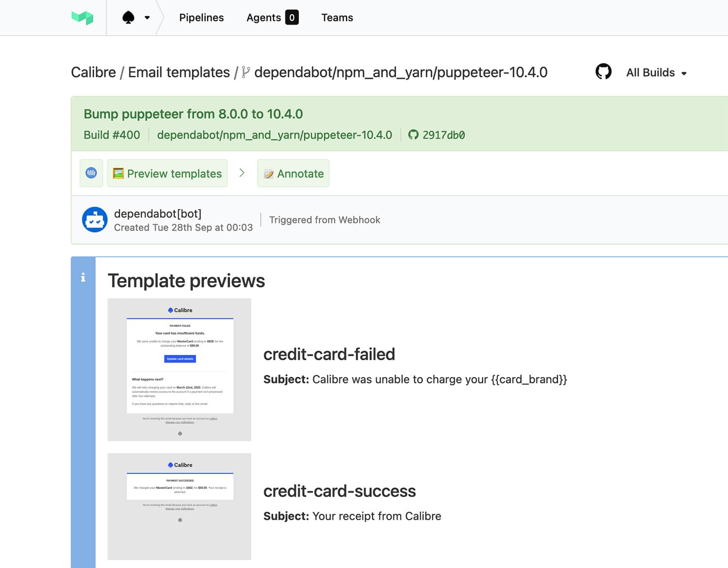
Task: Open the Preview templates step
Action: [x=167, y=173]
